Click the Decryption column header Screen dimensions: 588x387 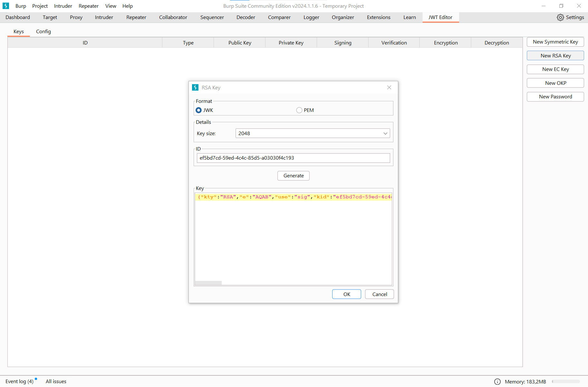point(497,43)
